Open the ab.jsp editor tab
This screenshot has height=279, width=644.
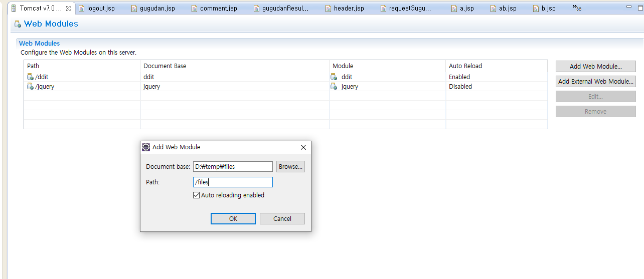[503, 9]
